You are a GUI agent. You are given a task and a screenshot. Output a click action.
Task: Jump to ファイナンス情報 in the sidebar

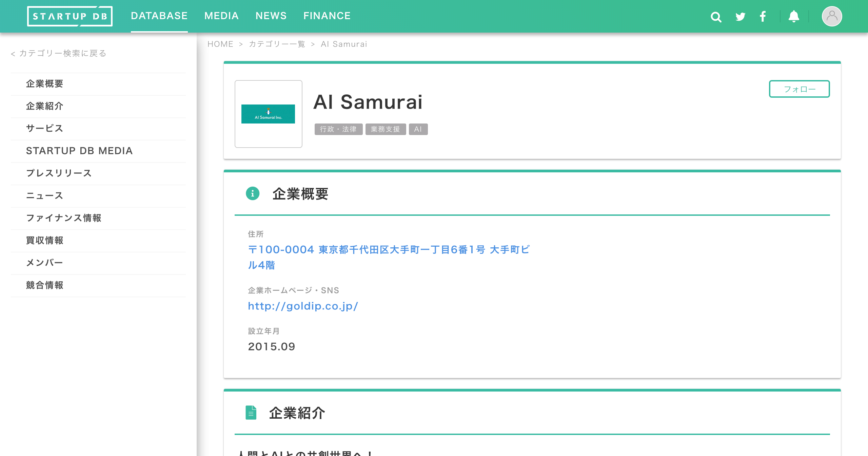pos(64,218)
